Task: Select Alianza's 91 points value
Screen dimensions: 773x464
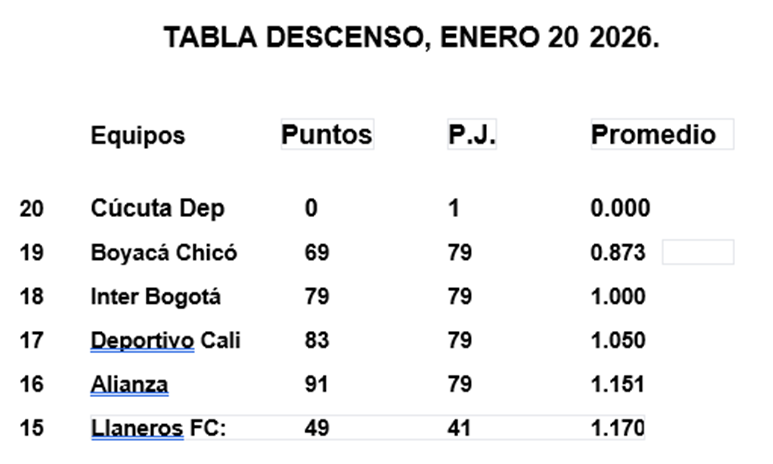Action: coord(317,385)
